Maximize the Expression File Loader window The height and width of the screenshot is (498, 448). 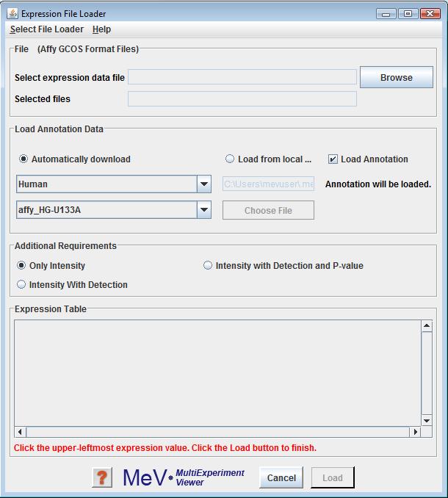(x=408, y=13)
